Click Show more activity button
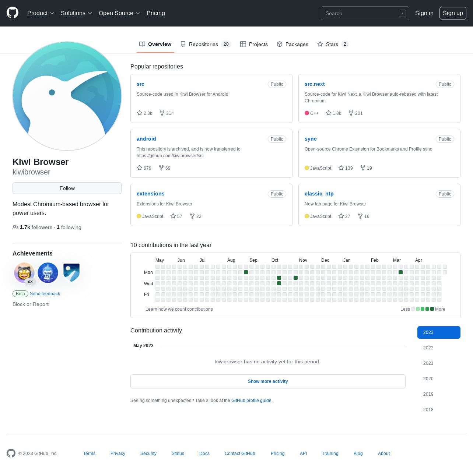Screen dimensions: 473x476 pyautogui.click(x=268, y=381)
